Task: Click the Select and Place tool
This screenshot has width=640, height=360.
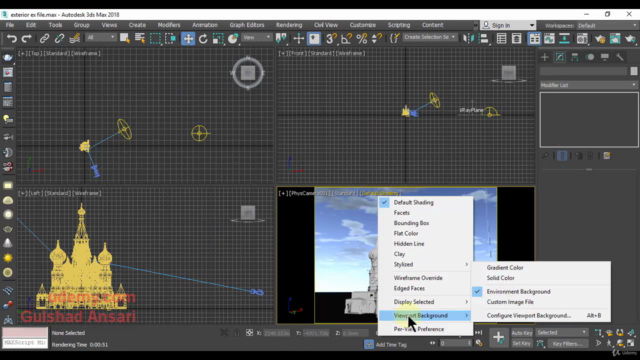Action: pyautogui.click(x=233, y=38)
